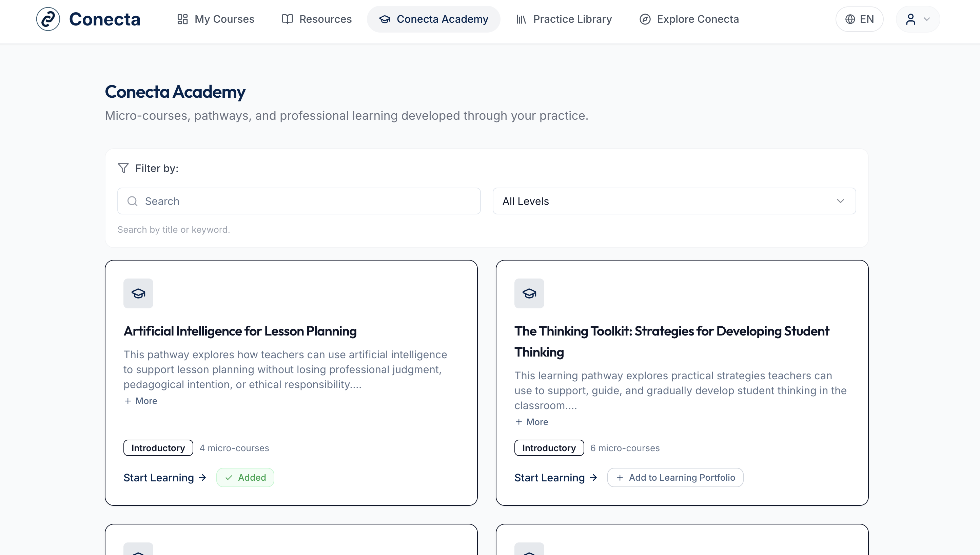The image size is (980, 555).
Task: Click the arrow after Thinking Toolkit's Start Learning
Action: [x=593, y=478]
